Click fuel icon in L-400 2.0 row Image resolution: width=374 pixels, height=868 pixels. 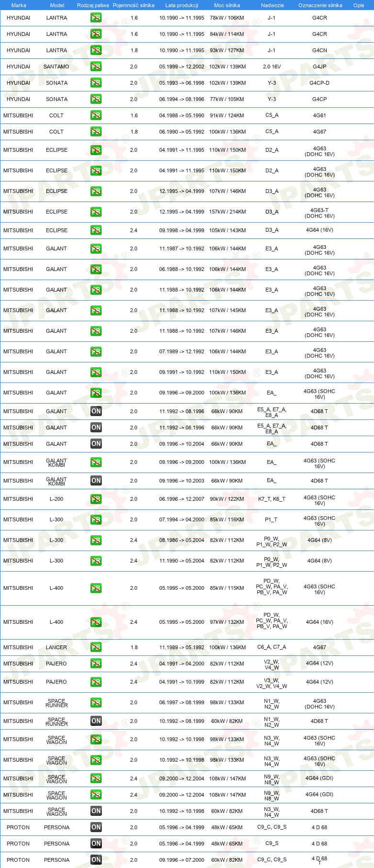pos(96,588)
